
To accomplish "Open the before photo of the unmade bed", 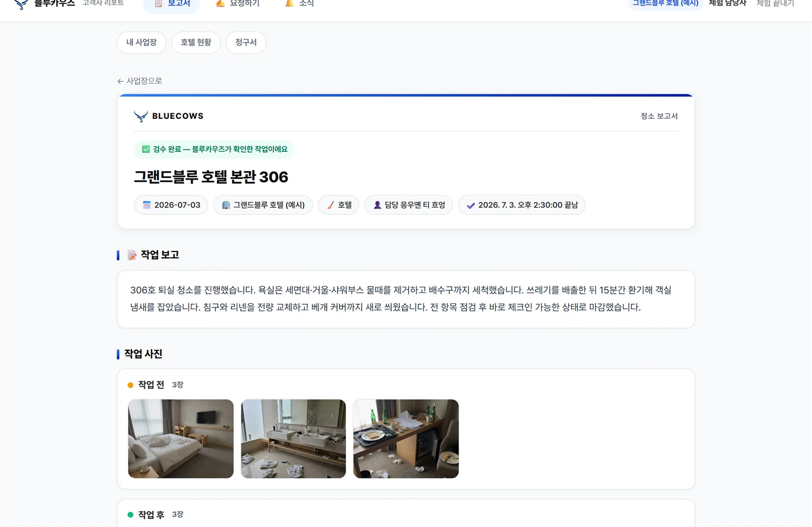I will [x=181, y=439].
